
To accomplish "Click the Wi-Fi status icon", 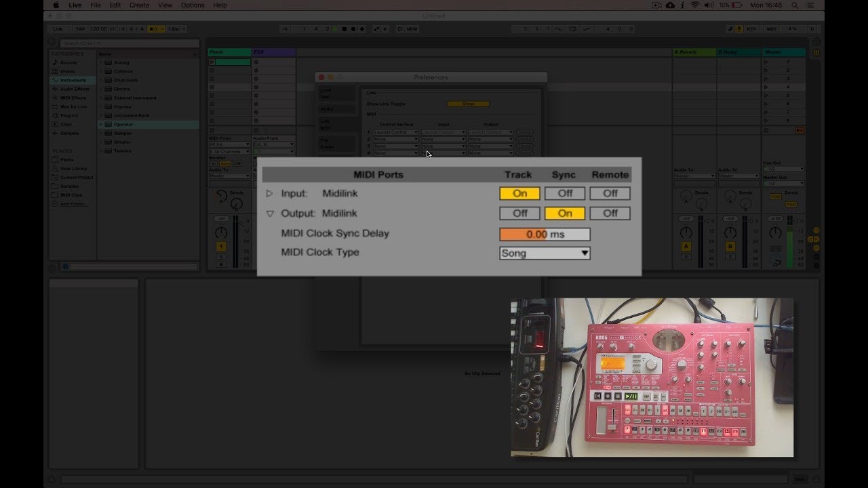I will click(694, 5).
